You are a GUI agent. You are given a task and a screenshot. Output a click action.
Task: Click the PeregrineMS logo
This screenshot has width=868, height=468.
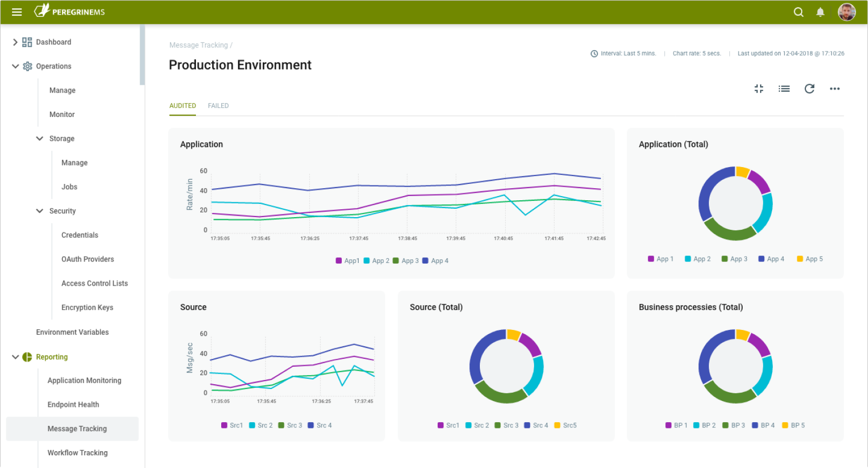coord(70,11)
